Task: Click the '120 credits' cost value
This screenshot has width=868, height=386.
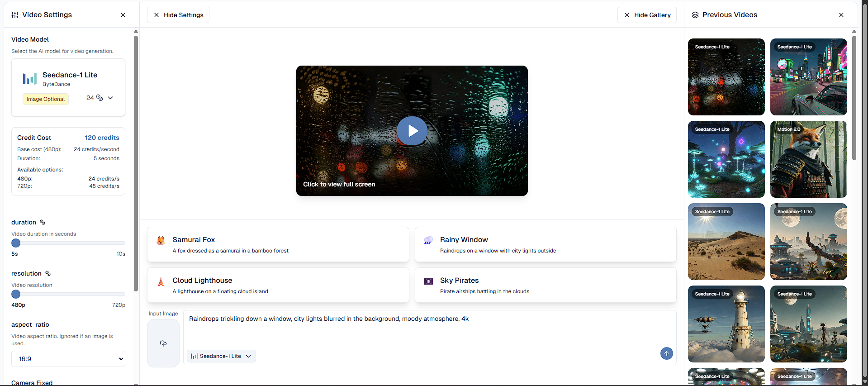Action: (x=102, y=138)
